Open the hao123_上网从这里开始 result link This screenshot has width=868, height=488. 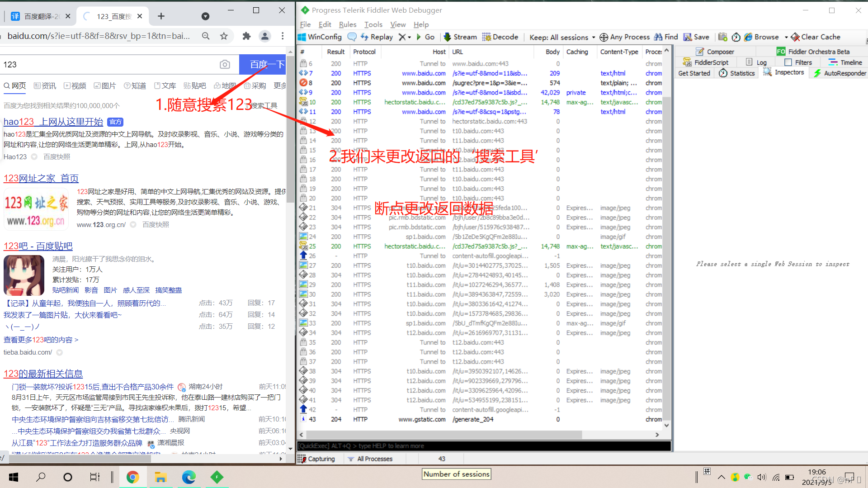[x=53, y=122]
